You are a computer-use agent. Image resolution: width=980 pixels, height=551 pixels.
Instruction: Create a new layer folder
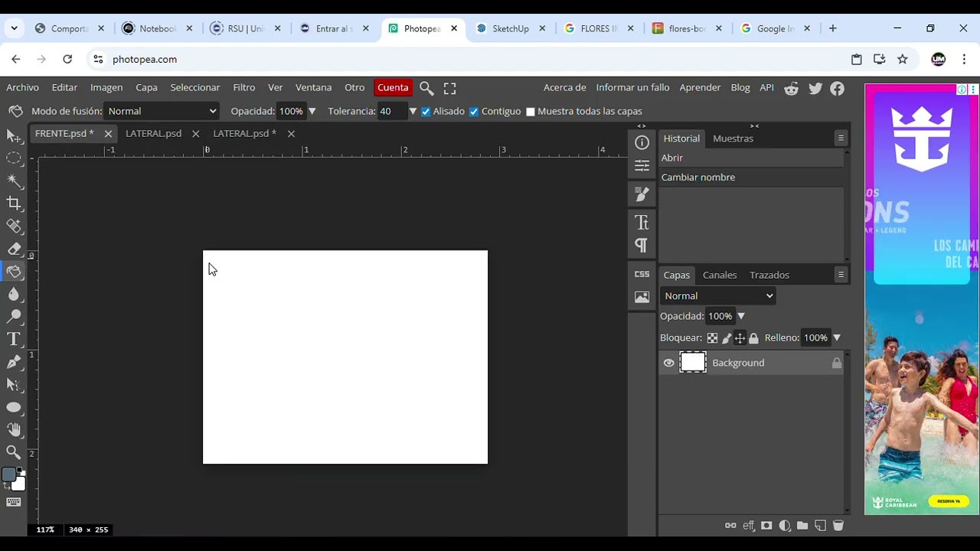[802, 526]
